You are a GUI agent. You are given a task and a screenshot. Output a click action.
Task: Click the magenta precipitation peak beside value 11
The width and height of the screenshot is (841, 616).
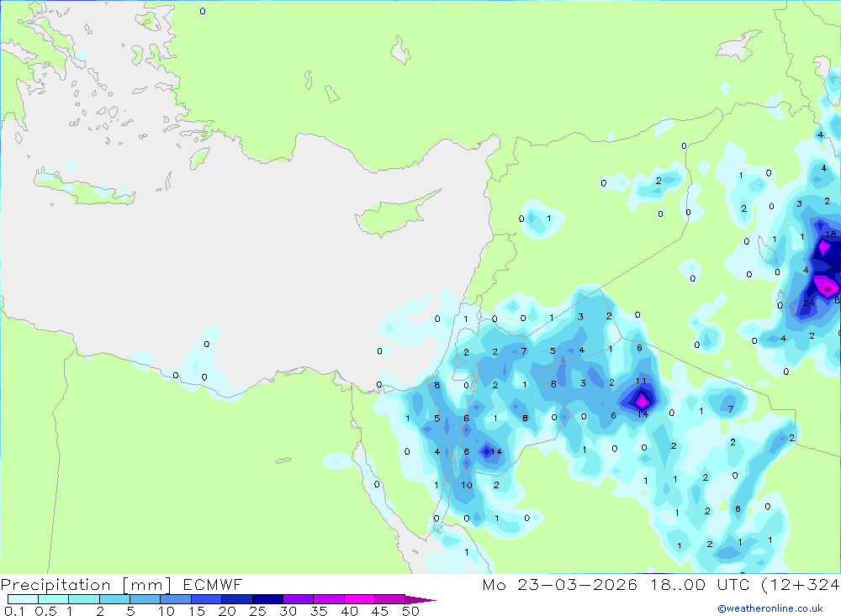642,401
